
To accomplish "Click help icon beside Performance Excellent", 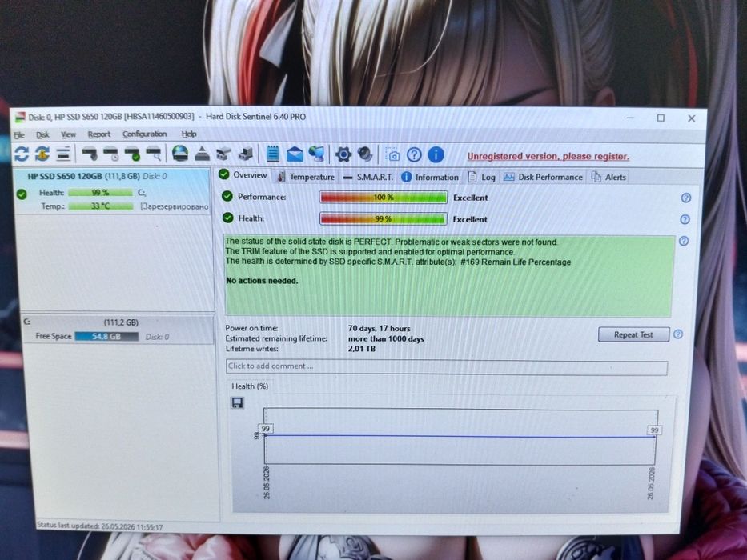I will click(685, 198).
